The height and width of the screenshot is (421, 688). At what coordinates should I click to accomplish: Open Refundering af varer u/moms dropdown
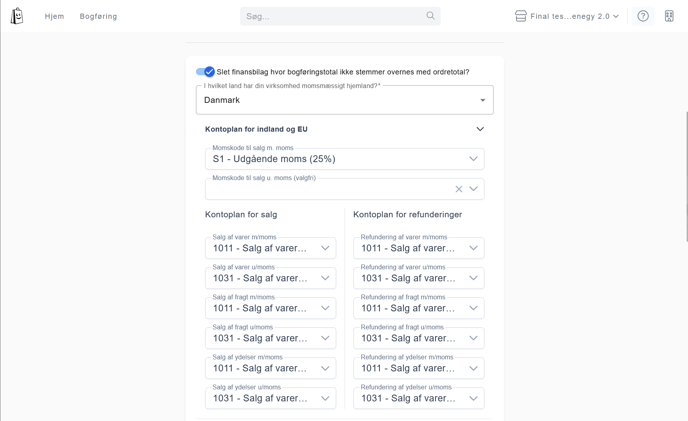click(x=419, y=278)
